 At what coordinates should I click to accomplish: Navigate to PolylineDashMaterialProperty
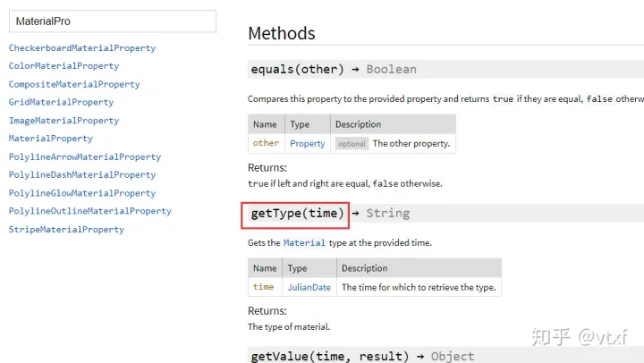click(82, 175)
